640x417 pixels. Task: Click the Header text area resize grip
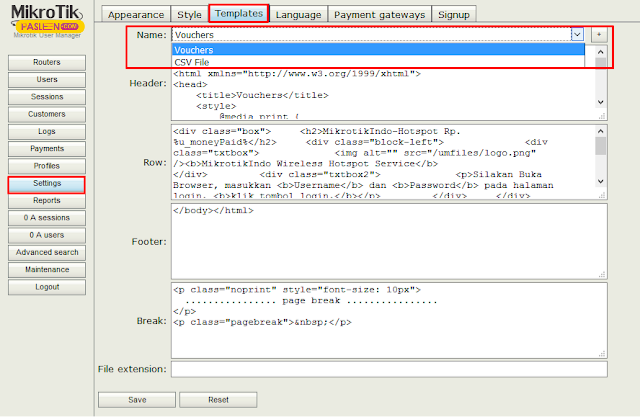click(602, 116)
